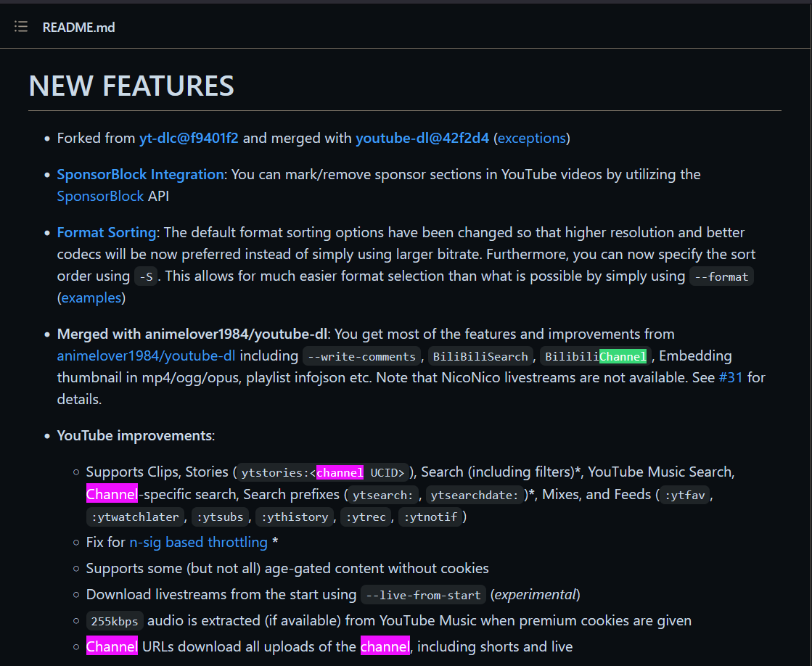Open the youtube-dl@42f2d4 link

point(422,139)
